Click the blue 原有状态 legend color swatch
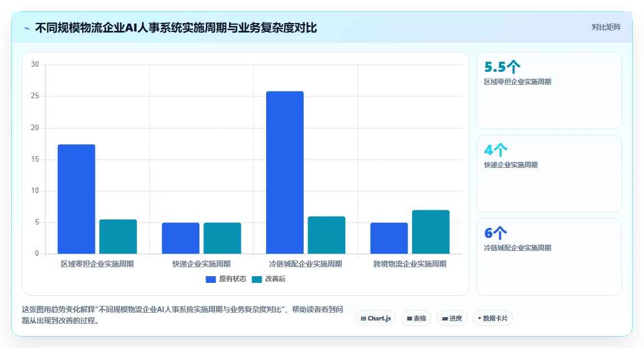This screenshot has height=348, width=644. 211,280
